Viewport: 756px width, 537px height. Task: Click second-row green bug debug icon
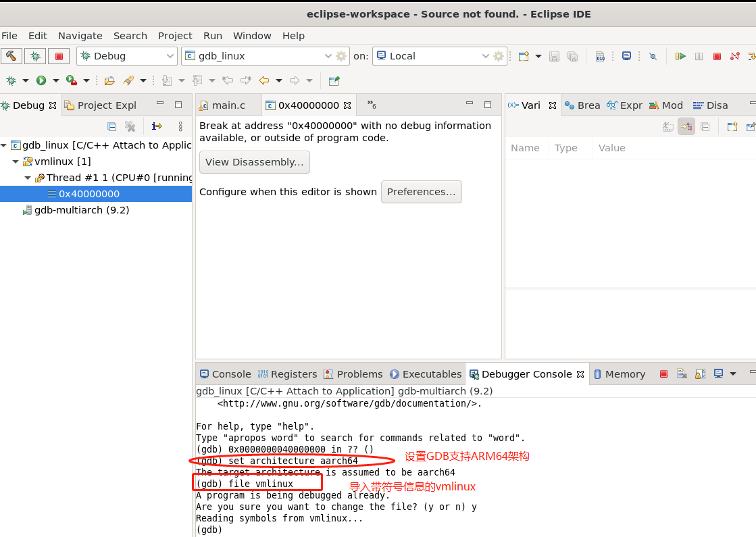click(x=11, y=80)
